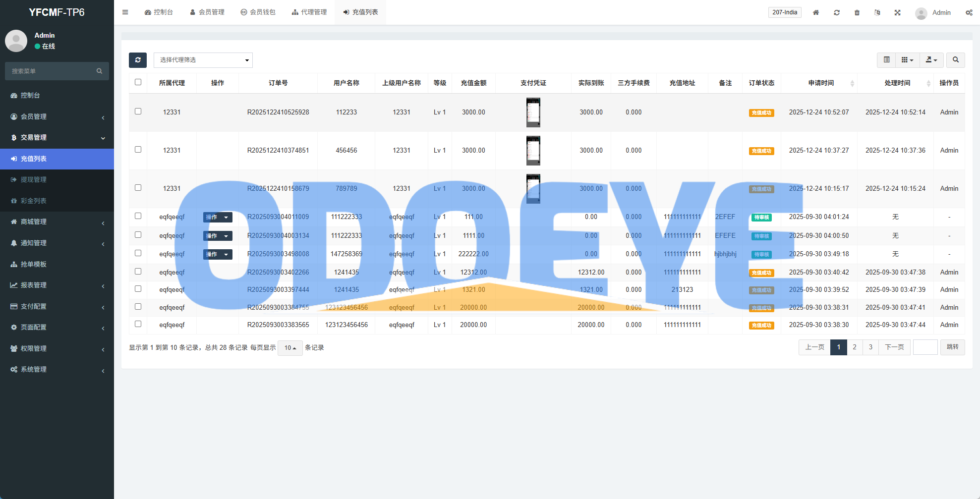Check the select-all checkbox in table header
Image resolution: width=980 pixels, height=499 pixels.
click(x=138, y=82)
